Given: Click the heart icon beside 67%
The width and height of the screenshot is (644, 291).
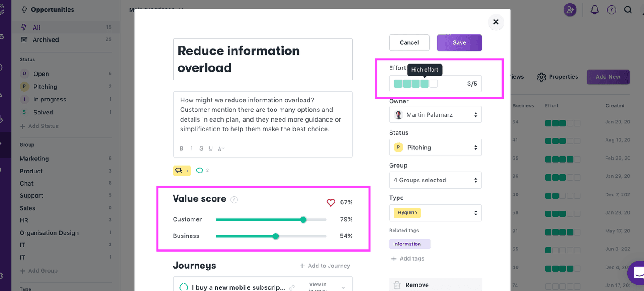Looking at the screenshot, I should point(331,202).
